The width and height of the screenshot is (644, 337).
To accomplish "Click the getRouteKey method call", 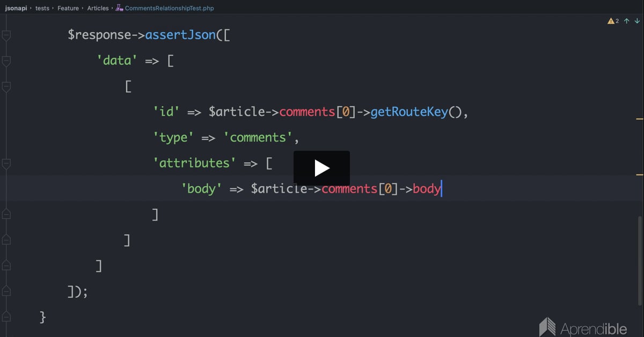I will click(x=409, y=112).
